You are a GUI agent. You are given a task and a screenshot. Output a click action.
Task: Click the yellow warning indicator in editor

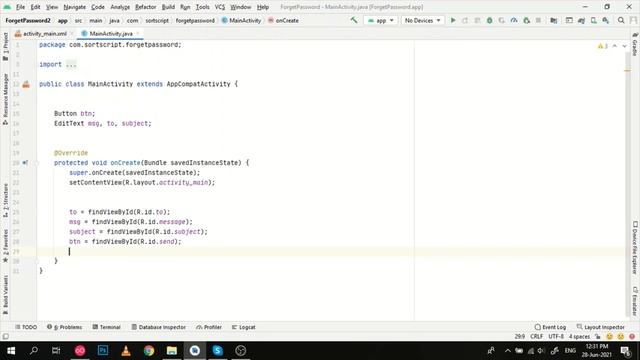coord(603,46)
